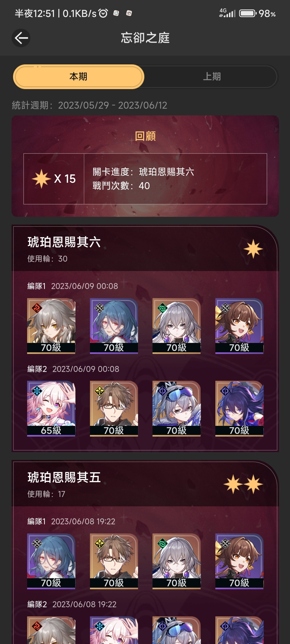This screenshot has height=644, width=290.
Task: Tap the back arrow icon
Action: 21,38
